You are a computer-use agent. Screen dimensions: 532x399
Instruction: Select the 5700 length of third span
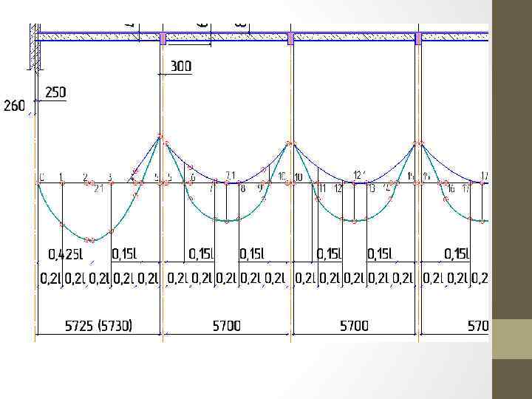[354, 326]
